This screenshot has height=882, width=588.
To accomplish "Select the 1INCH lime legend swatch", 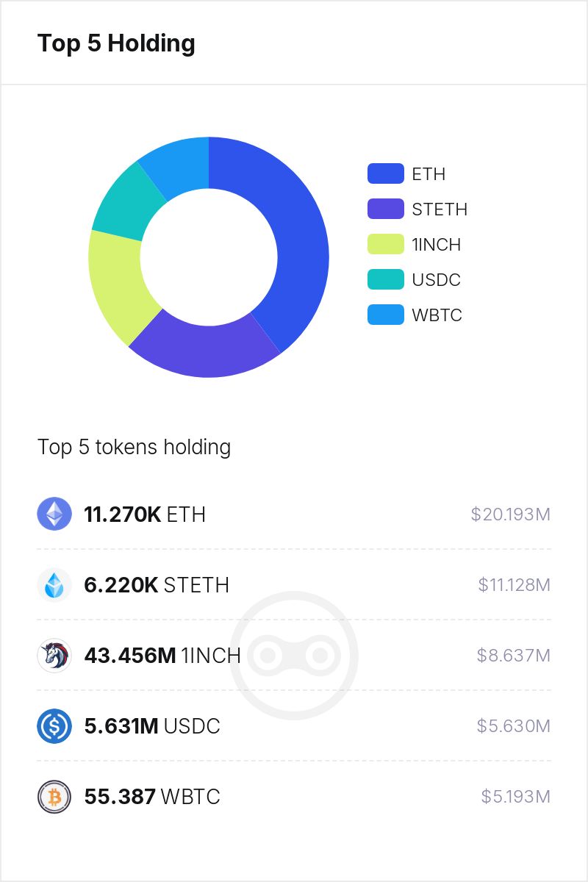I will [x=386, y=244].
